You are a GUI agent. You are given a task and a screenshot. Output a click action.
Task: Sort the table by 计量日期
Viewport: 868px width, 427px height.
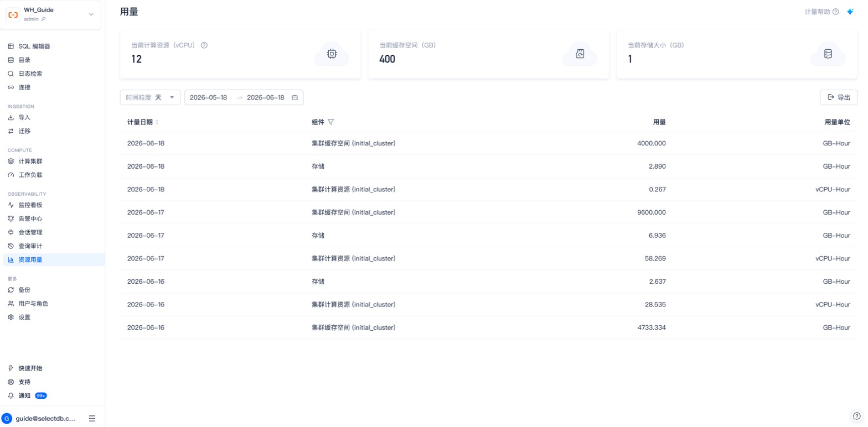tap(157, 122)
